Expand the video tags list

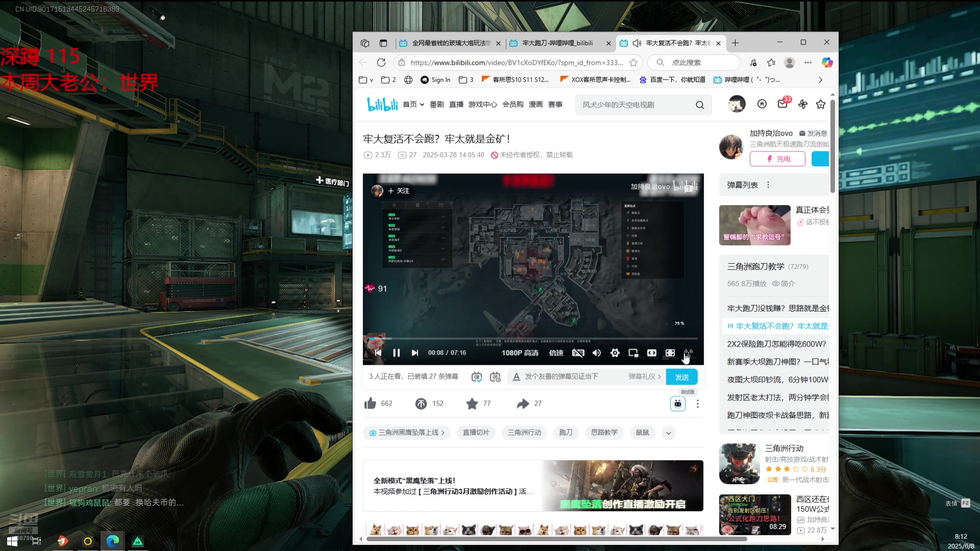click(668, 433)
